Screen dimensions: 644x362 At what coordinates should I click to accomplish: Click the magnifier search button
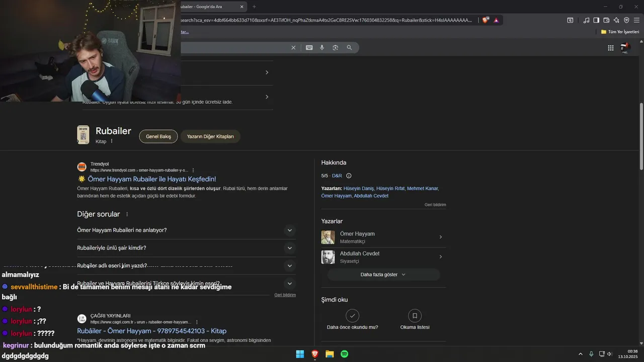[x=349, y=48]
